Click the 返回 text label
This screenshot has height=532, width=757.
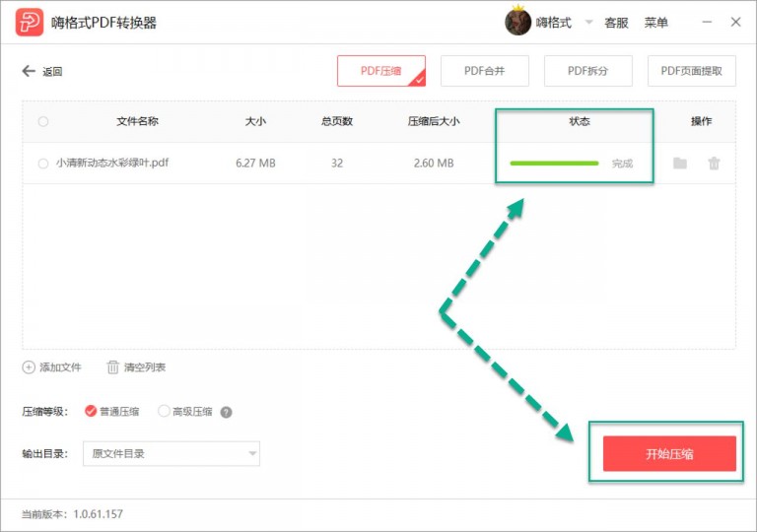point(52,72)
